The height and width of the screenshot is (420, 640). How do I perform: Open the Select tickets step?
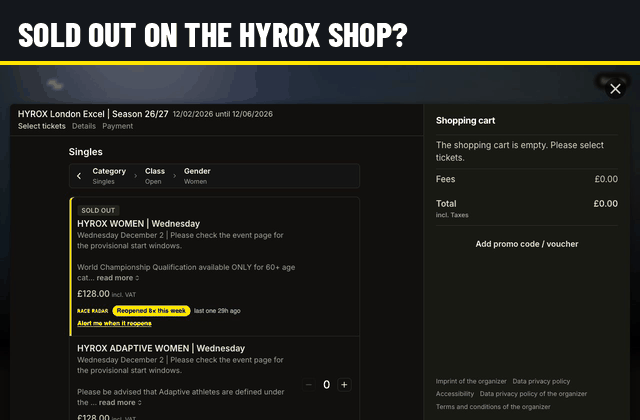tap(42, 126)
